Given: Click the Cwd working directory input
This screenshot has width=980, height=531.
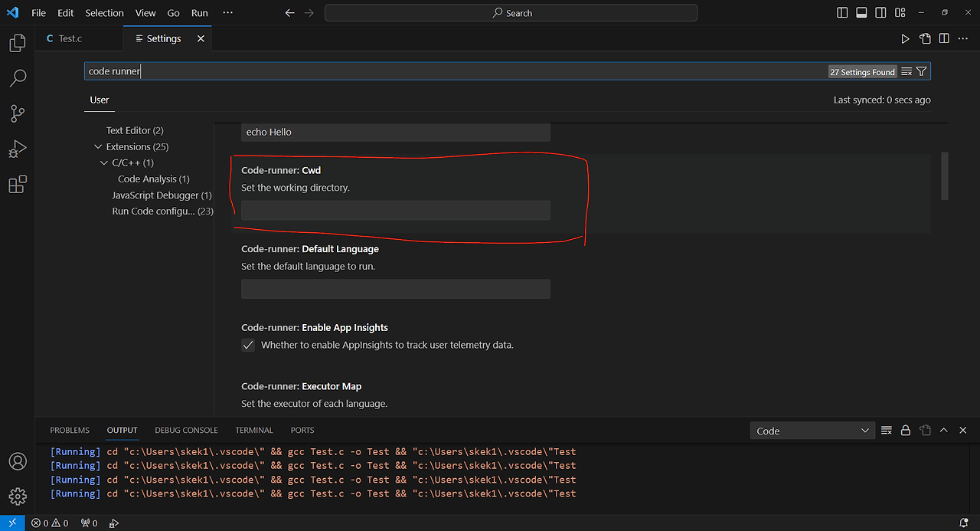Looking at the screenshot, I should 396,211.
